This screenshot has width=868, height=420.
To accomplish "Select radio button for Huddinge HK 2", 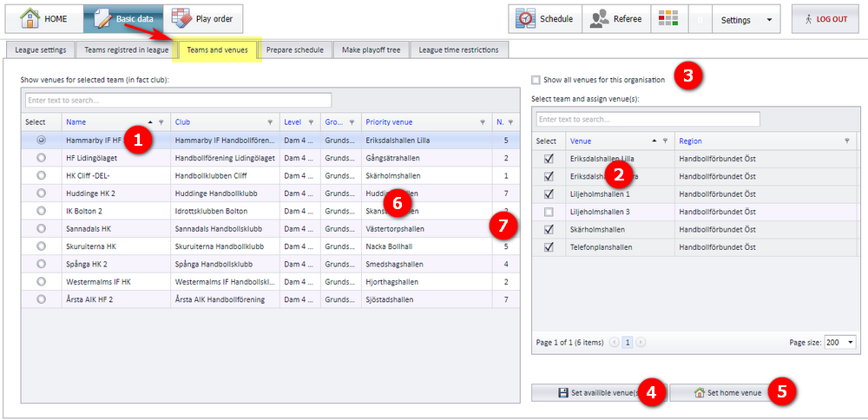I will (x=41, y=194).
